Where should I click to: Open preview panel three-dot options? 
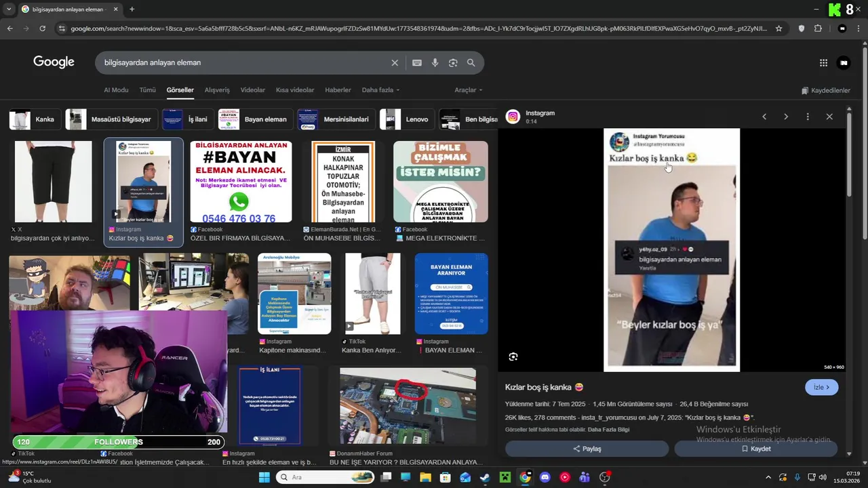click(808, 117)
